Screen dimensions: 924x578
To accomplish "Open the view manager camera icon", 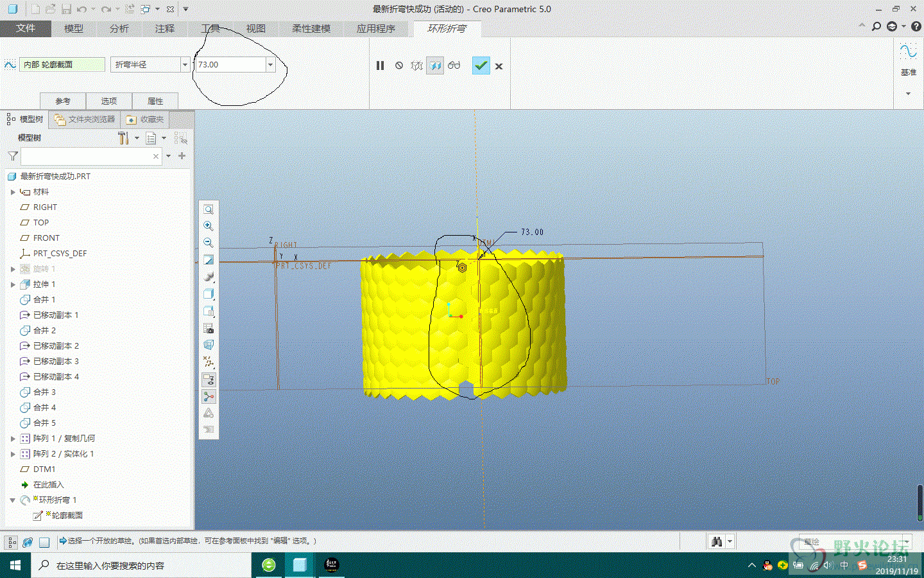I will pos(209,328).
